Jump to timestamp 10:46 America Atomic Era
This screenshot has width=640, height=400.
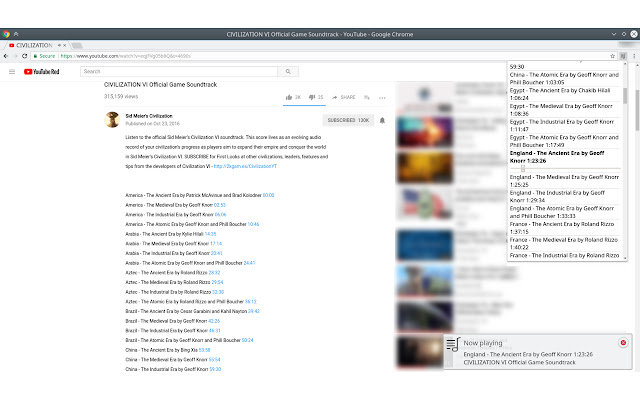(x=253, y=224)
